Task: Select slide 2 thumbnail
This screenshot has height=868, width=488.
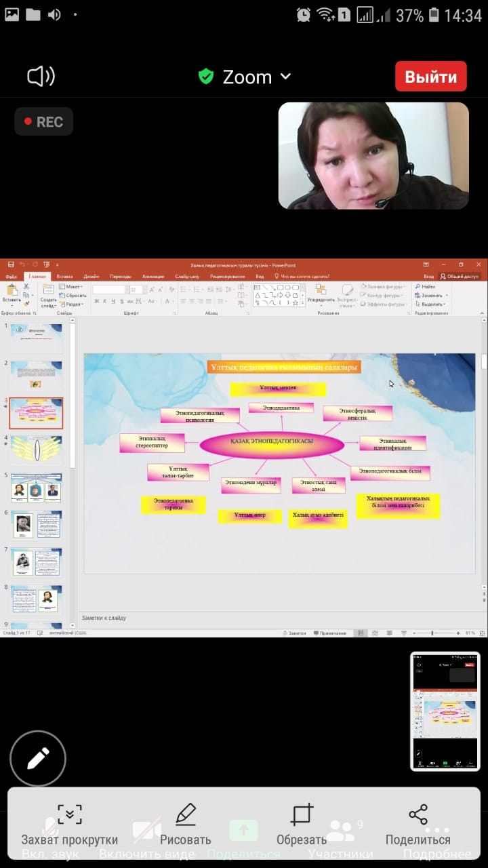Action: pos(36,375)
